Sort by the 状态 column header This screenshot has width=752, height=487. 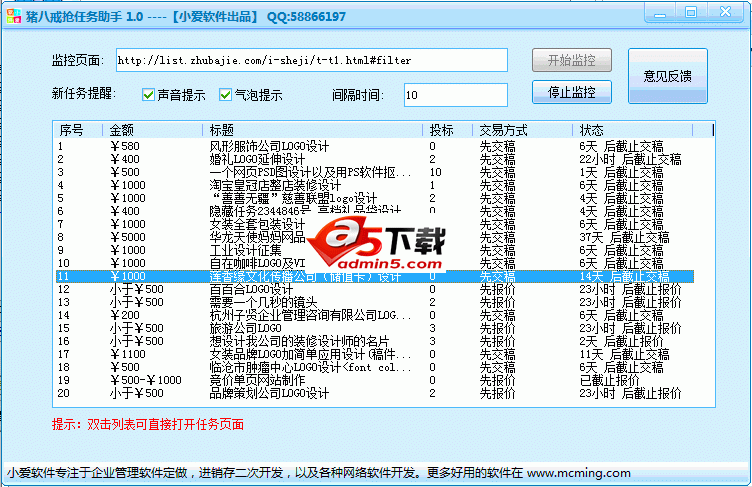[x=633, y=130]
